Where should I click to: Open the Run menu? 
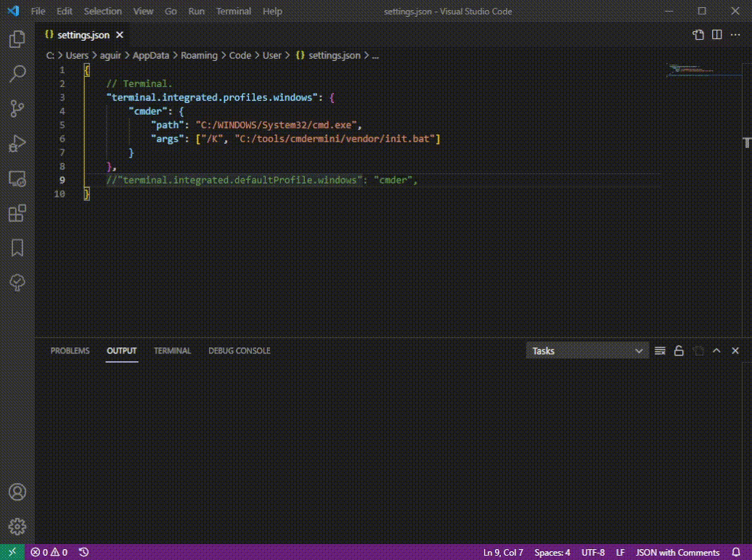196,11
